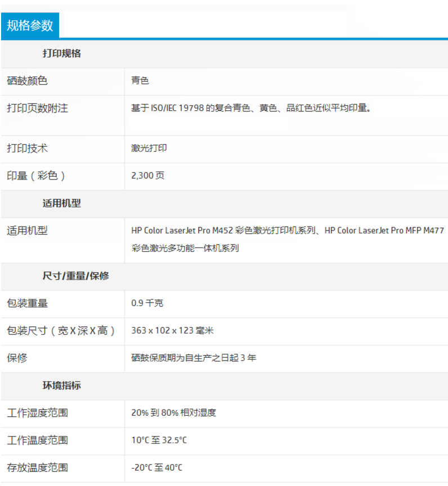This screenshot has height=486, width=448.
Task: Click the 打印技术 label
Action: click(27, 148)
